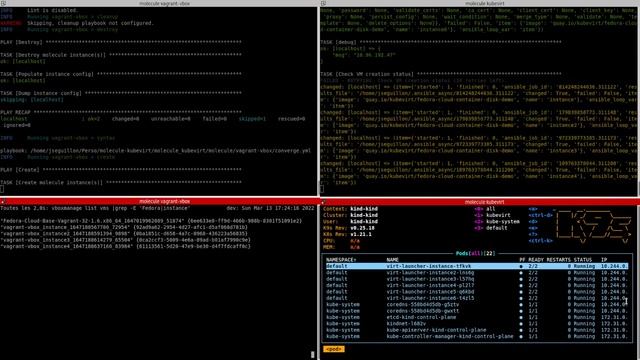Screen dimensions: 640x360
Task: Select the virt-launcher-instance2 pod name
Action: pos(430,273)
